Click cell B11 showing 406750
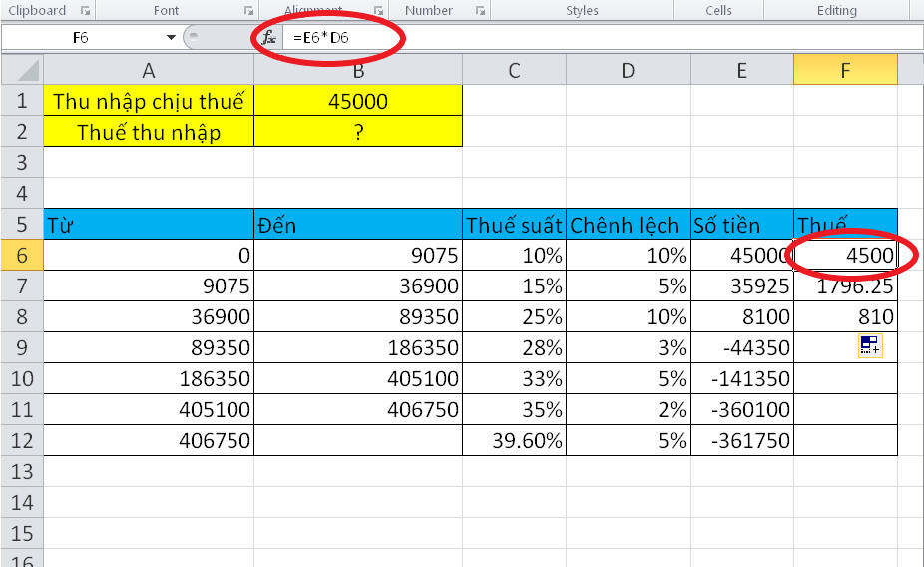 click(358, 409)
